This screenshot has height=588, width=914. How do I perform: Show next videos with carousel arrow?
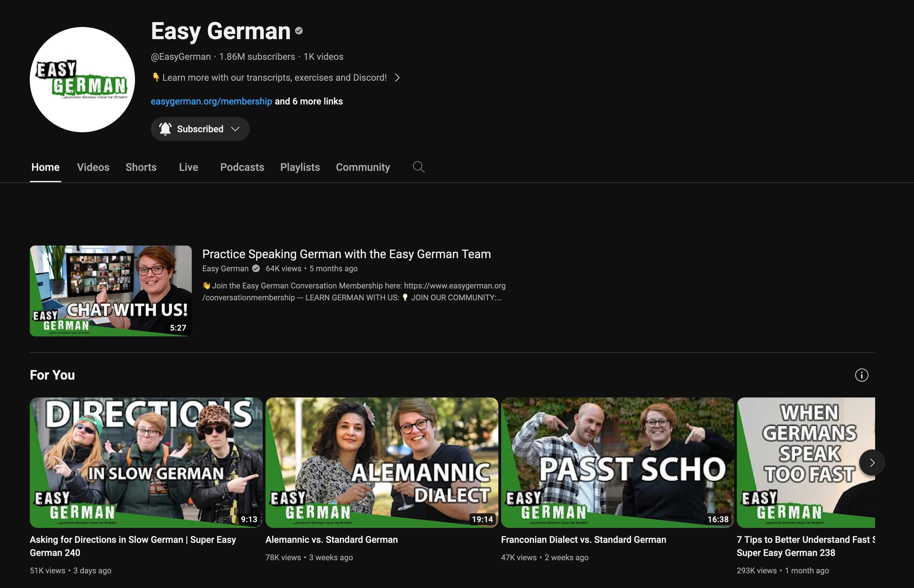pos(872,463)
